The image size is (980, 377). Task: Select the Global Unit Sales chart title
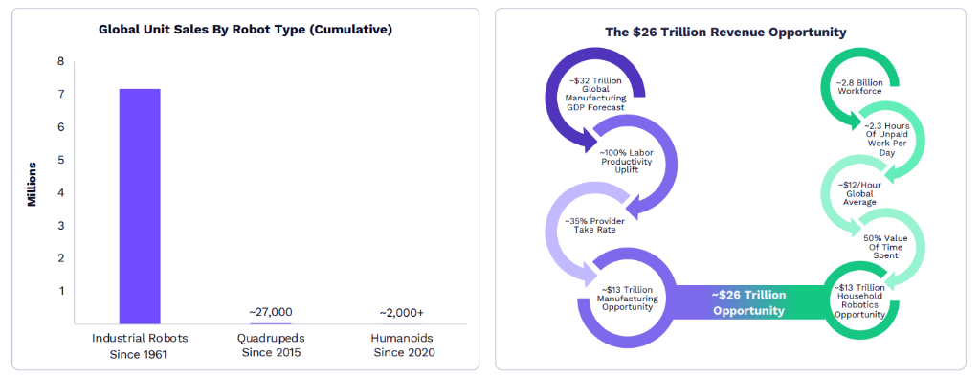click(246, 30)
